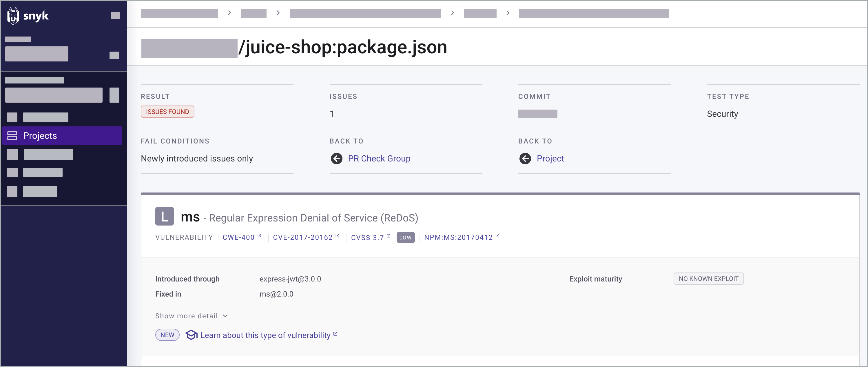
Task: Open the NPM:MS:20170412 advisory link
Action: (458, 237)
